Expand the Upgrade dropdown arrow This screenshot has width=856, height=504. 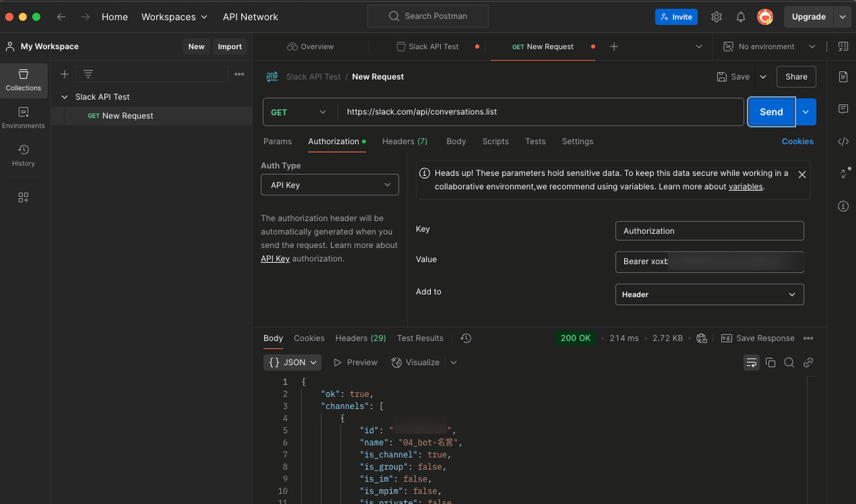pos(842,16)
